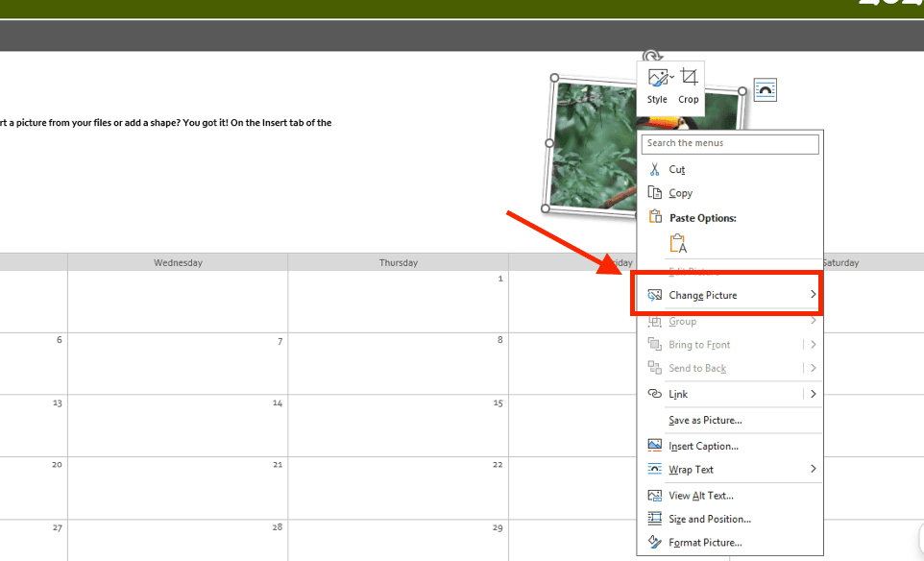
Task: Click calendar date 1 under Thursday
Action: click(x=500, y=279)
